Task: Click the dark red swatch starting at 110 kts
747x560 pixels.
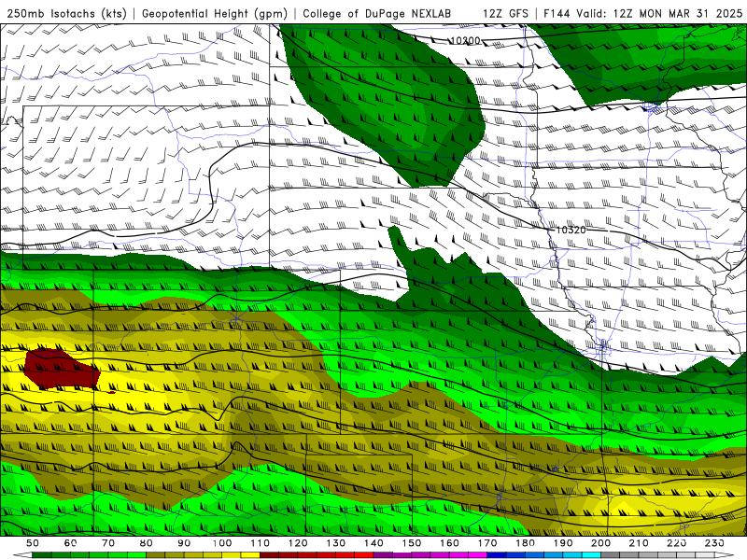Action: point(269,553)
